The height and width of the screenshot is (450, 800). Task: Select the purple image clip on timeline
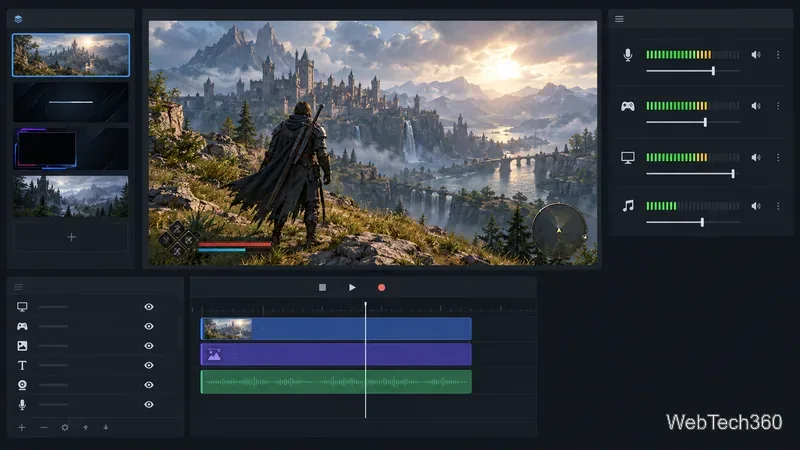[336, 355]
